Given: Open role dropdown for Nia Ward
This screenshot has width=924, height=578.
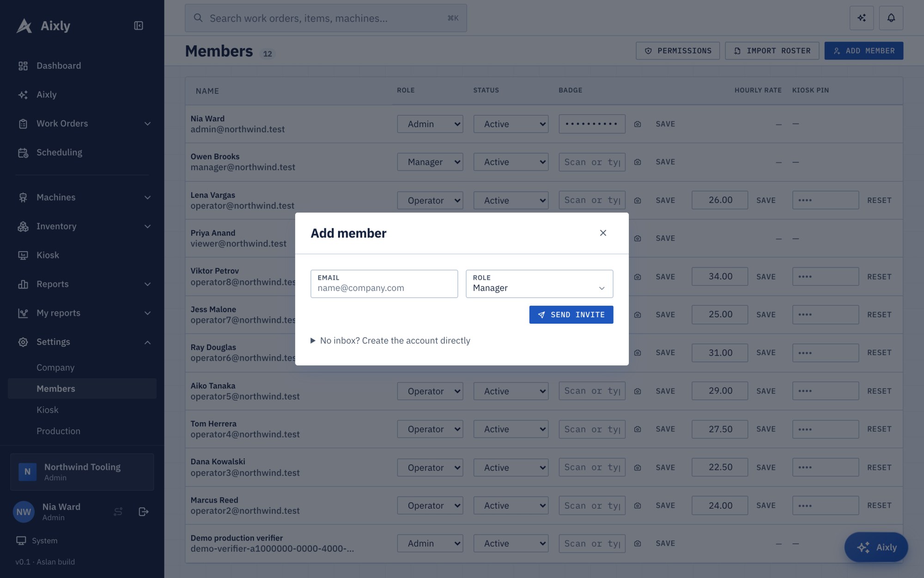Looking at the screenshot, I should click(x=430, y=124).
